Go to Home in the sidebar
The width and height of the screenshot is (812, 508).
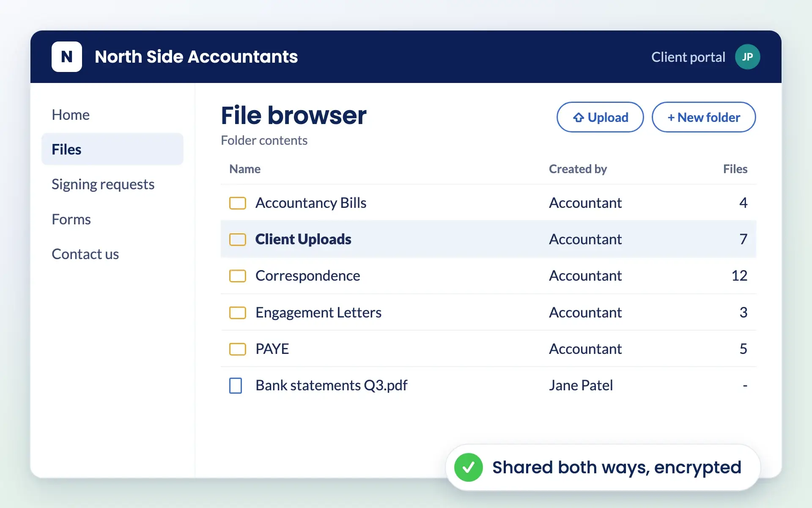71,115
